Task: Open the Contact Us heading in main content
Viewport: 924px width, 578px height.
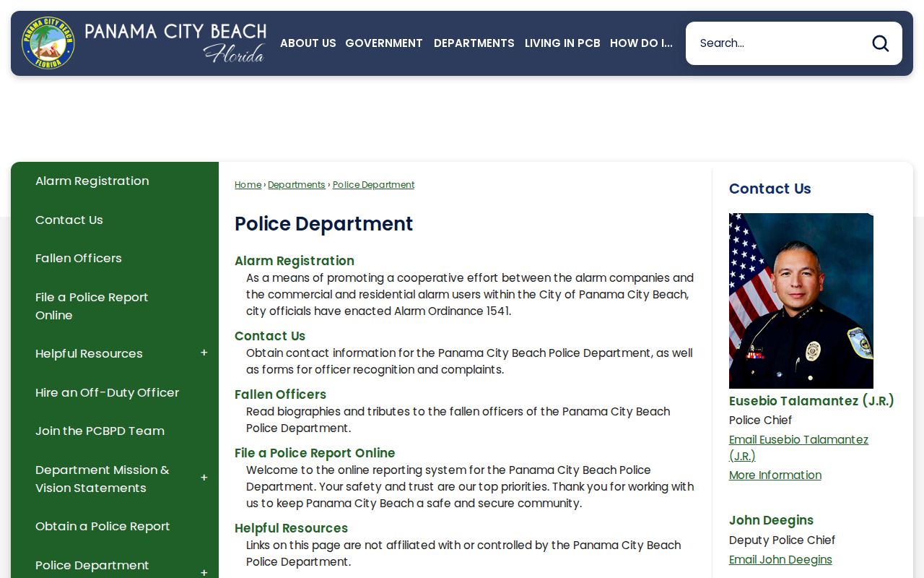Action: click(x=270, y=336)
